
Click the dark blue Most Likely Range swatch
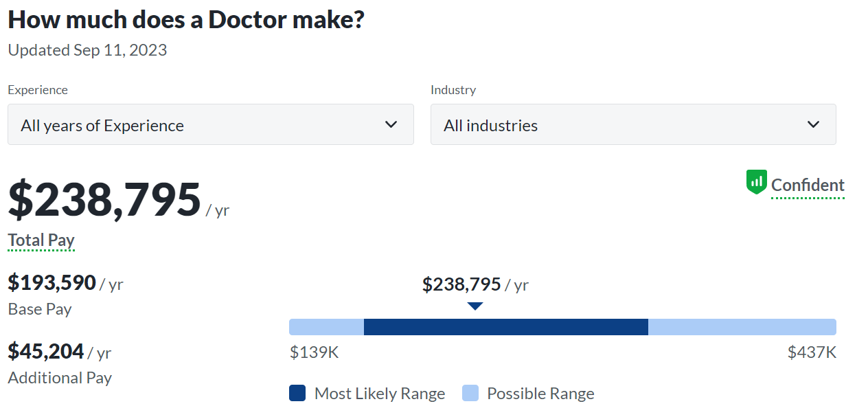297,394
